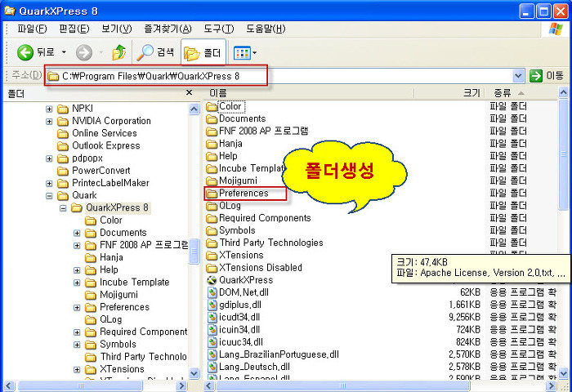Select Outlook Express in folder tree
The image size is (572, 392).
(105, 145)
